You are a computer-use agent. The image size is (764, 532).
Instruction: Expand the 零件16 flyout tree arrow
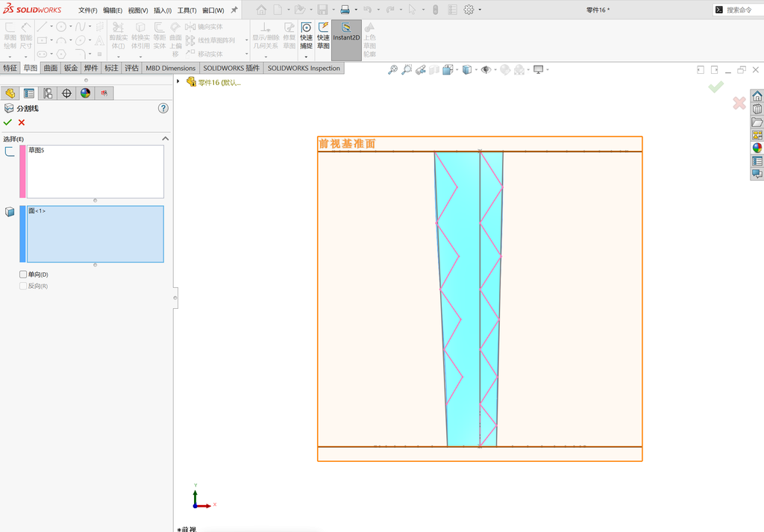[x=178, y=81]
